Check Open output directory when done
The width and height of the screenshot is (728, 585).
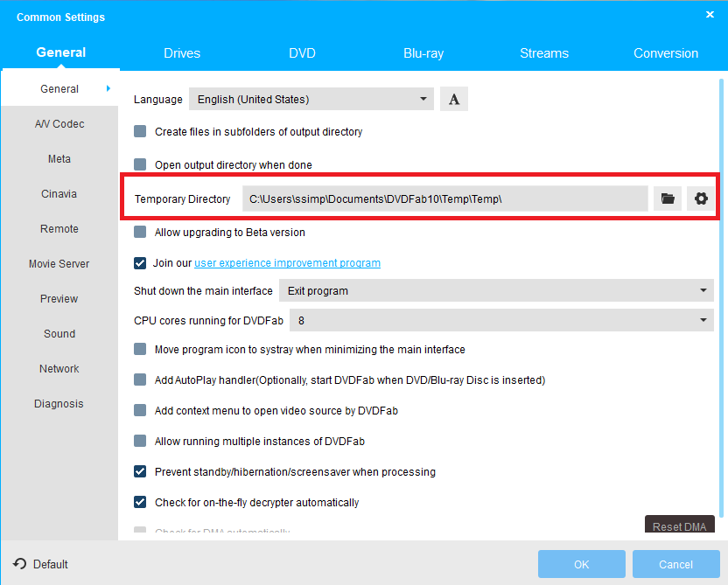pyautogui.click(x=140, y=164)
